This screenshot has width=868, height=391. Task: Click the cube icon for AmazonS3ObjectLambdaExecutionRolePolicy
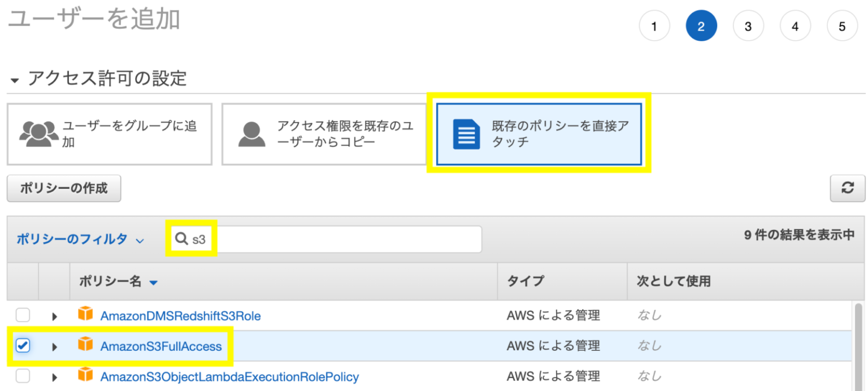pos(86,376)
